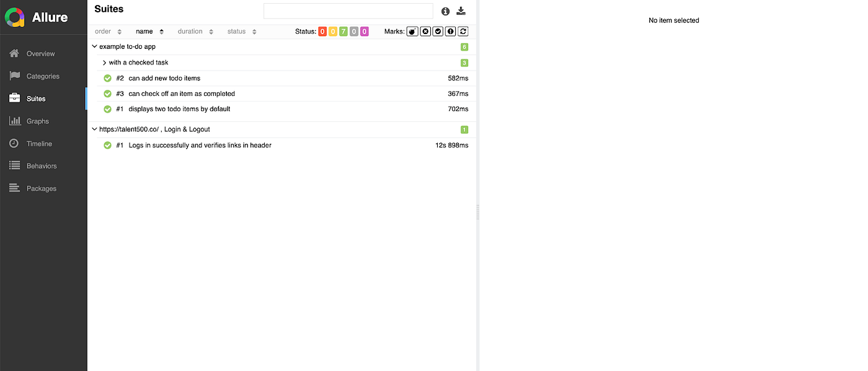Toggle the red failed status filter
The width and height of the screenshot is (868, 371).
(322, 32)
